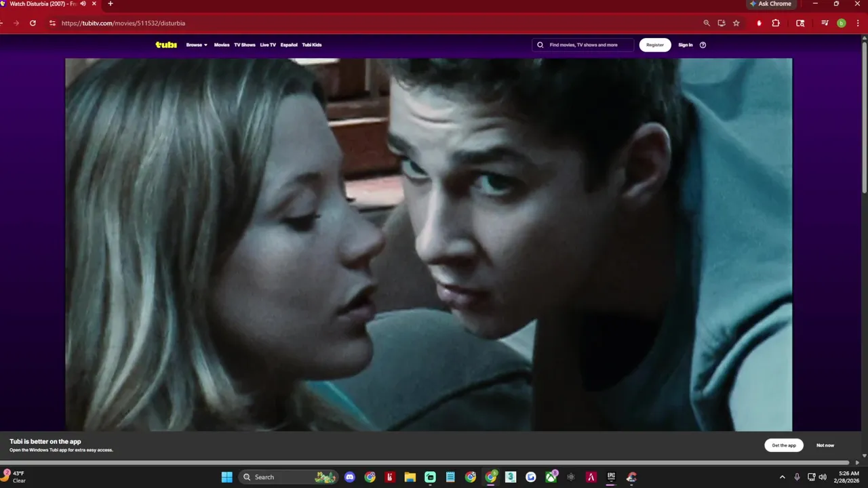Screen dimensions: 868x488
Task: Reload the page
Action: point(33,23)
